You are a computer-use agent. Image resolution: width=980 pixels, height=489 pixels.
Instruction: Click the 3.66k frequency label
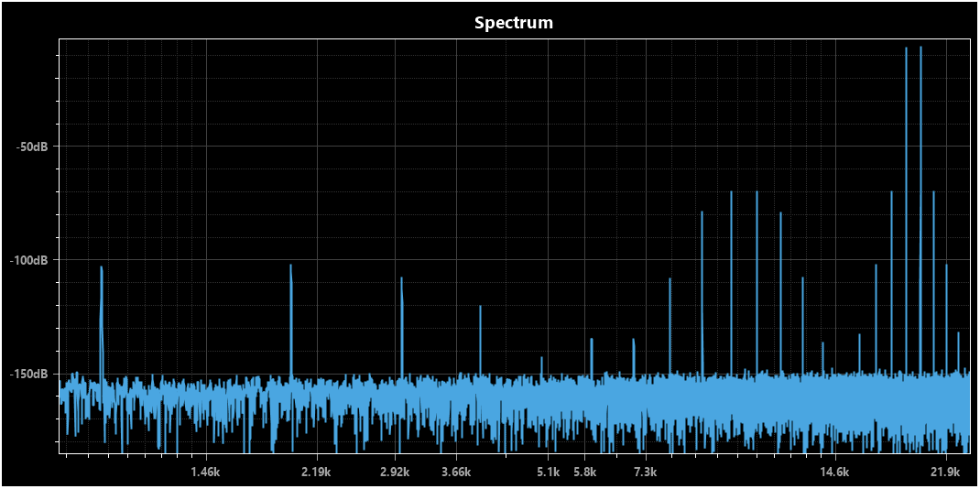point(456,472)
